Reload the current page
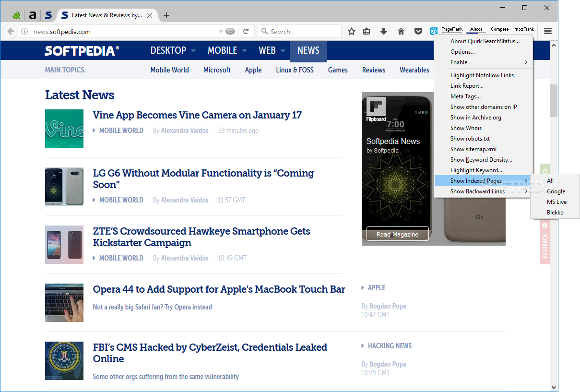The image size is (580, 392). click(246, 32)
